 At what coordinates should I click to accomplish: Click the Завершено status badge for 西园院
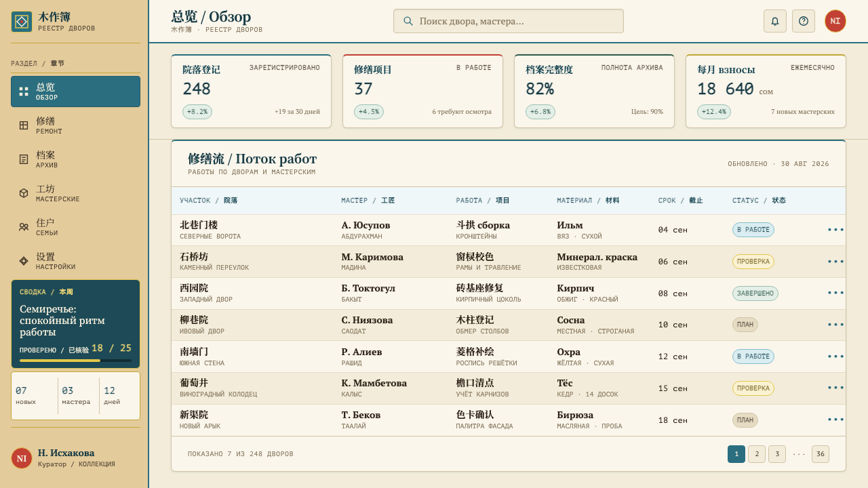point(755,293)
